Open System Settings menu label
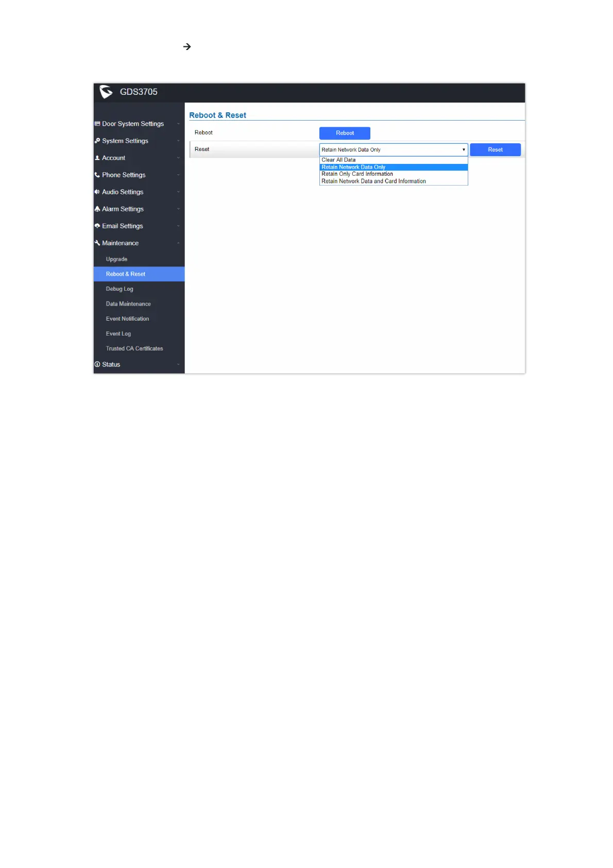 [125, 141]
